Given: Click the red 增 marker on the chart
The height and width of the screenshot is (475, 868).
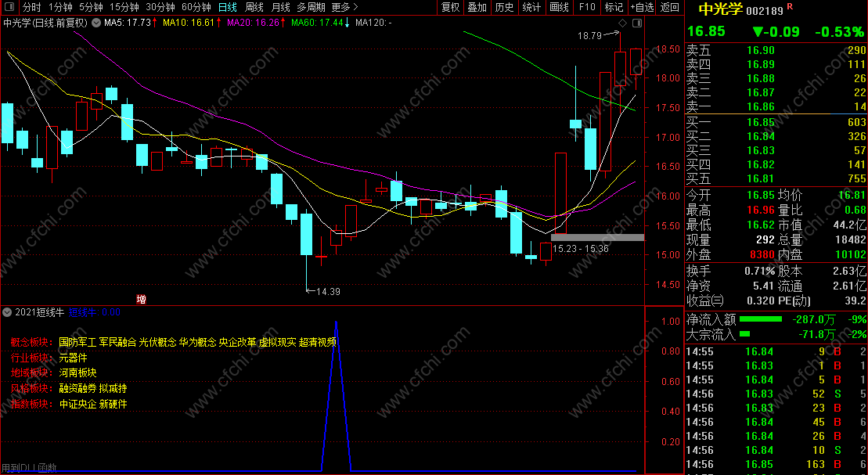Looking at the screenshot, I should 141,300.
